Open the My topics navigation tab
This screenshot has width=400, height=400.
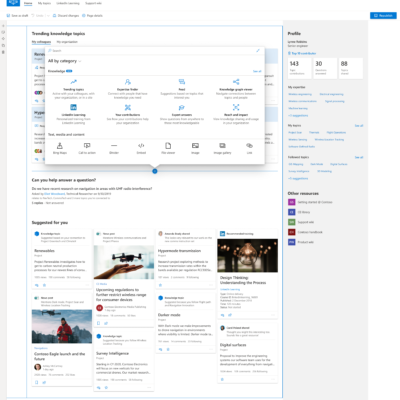click(44, 3)
